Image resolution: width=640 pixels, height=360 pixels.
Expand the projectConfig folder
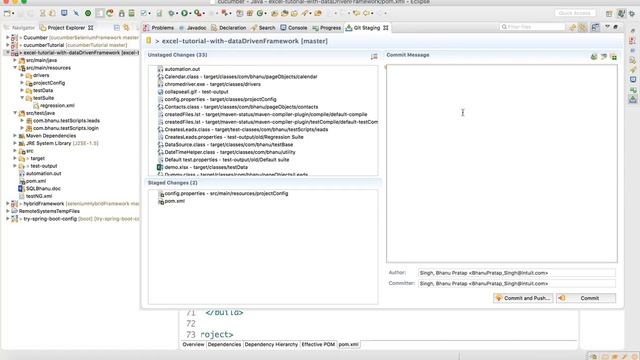22,83
